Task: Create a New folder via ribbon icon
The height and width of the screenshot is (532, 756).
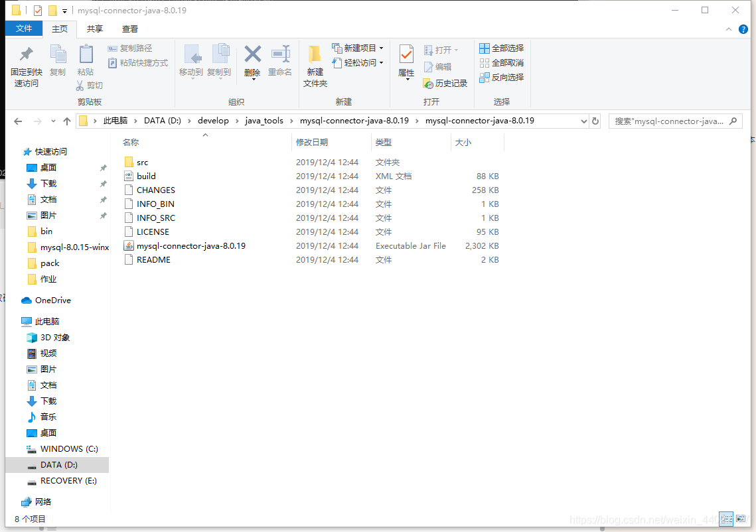Action: click(315, 55)
